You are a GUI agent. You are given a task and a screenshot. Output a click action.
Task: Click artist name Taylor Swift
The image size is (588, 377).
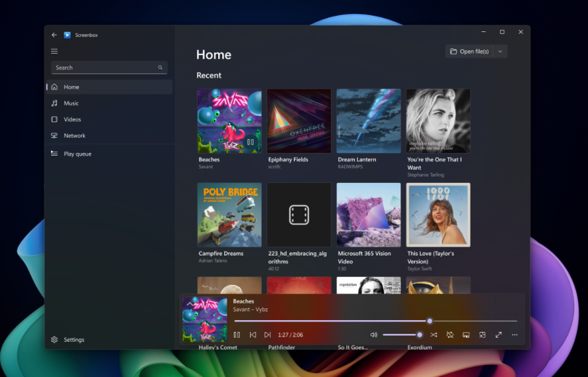pyautogui.click(x=419, y=269)
